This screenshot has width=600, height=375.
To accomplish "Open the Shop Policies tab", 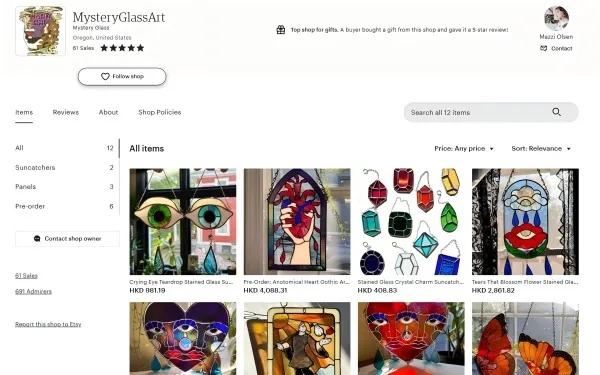I will coord(160,112).
